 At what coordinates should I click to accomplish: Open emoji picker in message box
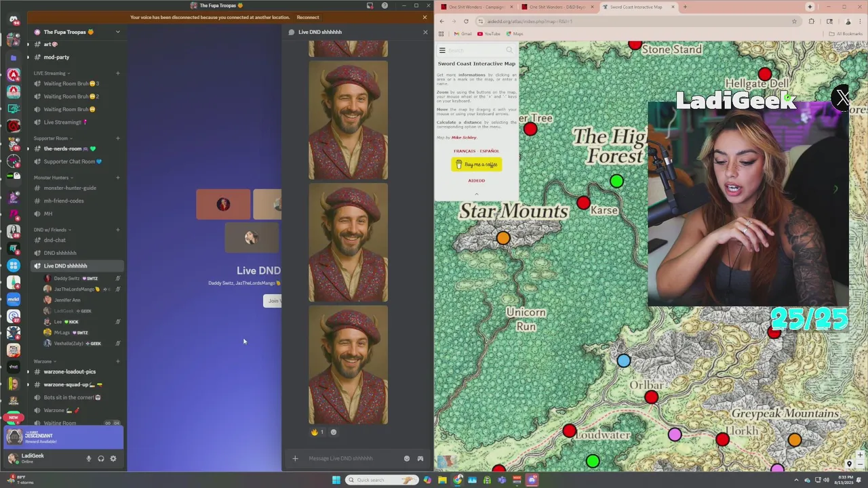407,459
